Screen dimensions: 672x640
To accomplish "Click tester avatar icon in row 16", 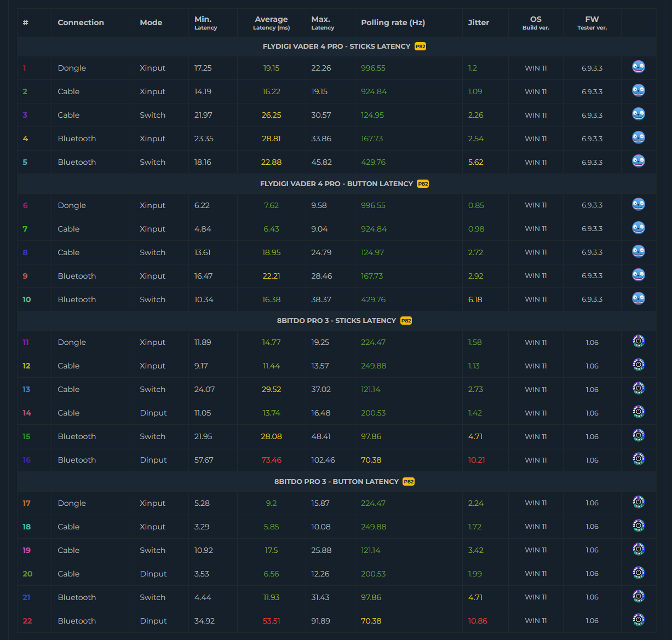I will pyautogui.click(x=638, y=459).
